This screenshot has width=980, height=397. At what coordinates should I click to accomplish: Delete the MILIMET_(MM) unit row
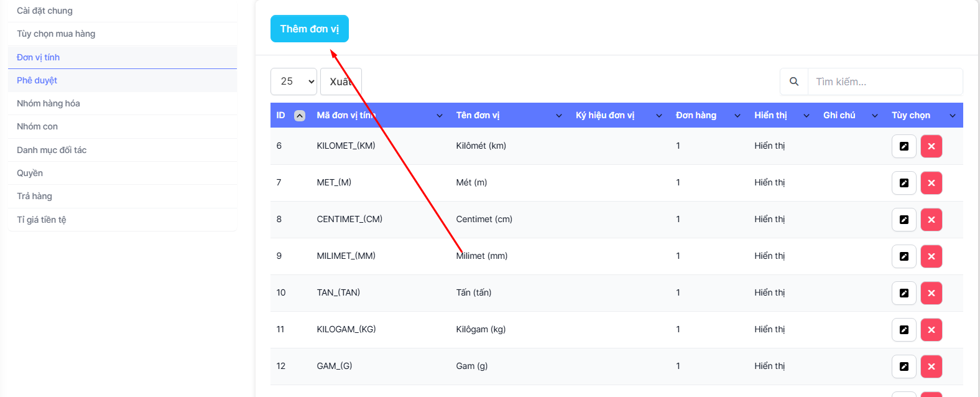(931, 256)
